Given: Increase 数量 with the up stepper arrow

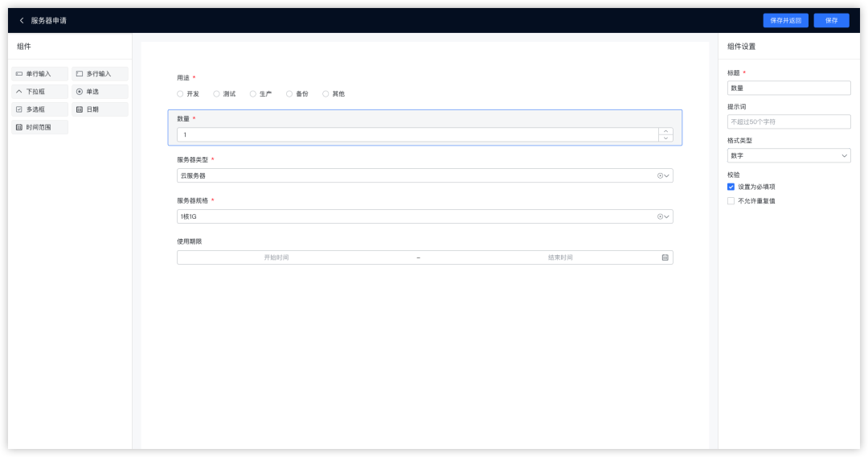Looking at the screenshot, I should click(x=665, y=131).
